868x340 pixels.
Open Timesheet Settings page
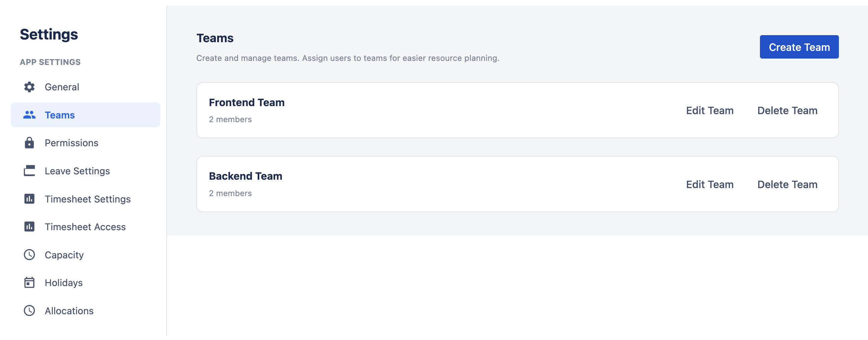[x=88, y=199]
